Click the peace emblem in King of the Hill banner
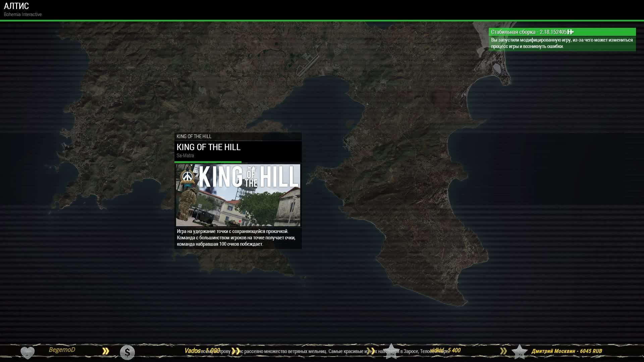Image resolution: width=644 pixels, height=362 pixels. (x=187, y=177)
